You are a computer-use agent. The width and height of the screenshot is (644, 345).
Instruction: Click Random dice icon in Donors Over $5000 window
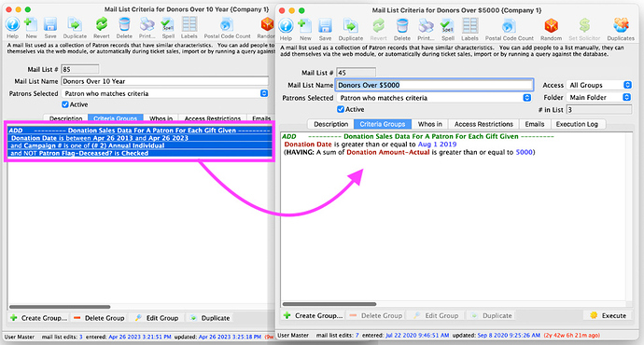pos(551,26)
